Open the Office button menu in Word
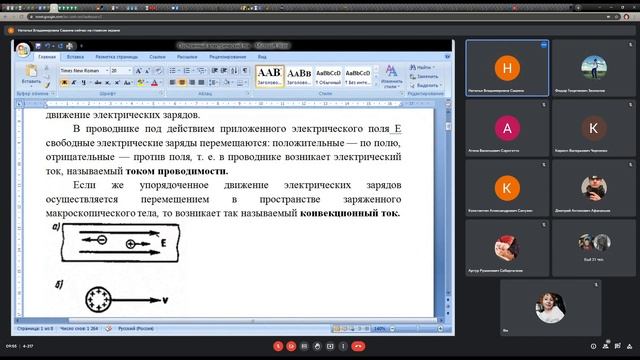Screen dimensions: 640x360 tap(23, 50)
